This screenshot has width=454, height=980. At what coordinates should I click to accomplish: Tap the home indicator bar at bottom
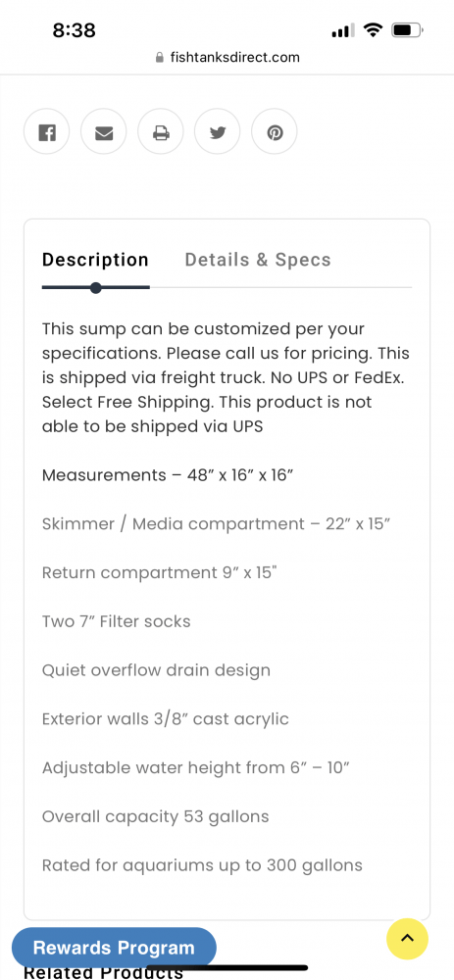pos(227,967)
